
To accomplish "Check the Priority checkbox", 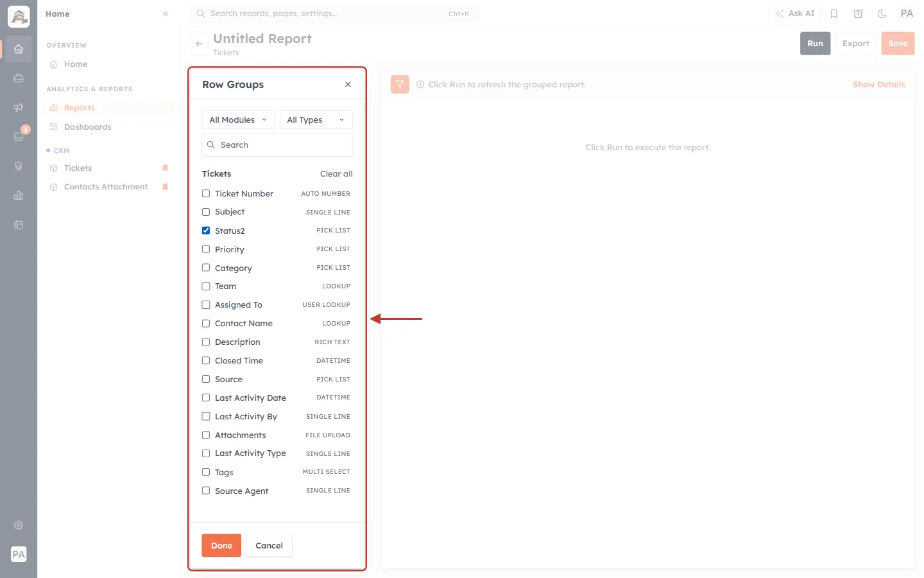I will [x=206, y=249].
